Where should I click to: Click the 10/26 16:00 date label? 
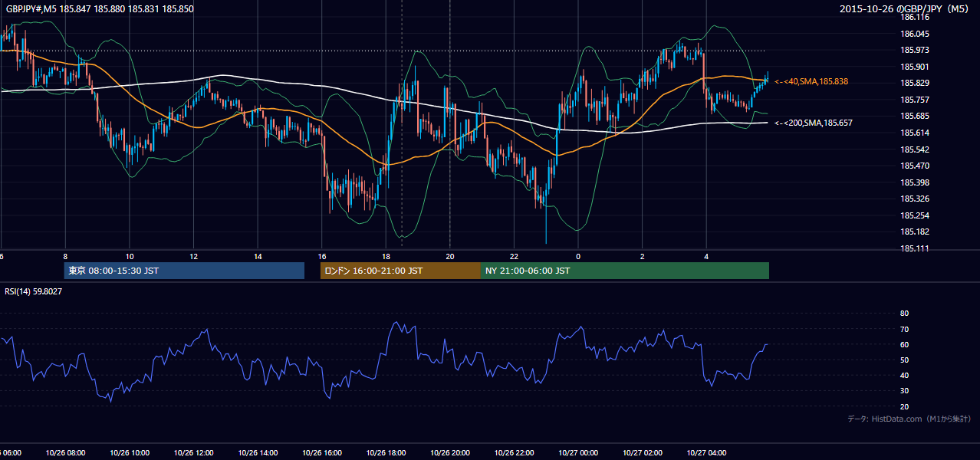pyautogui.click(x=321, y=453)
